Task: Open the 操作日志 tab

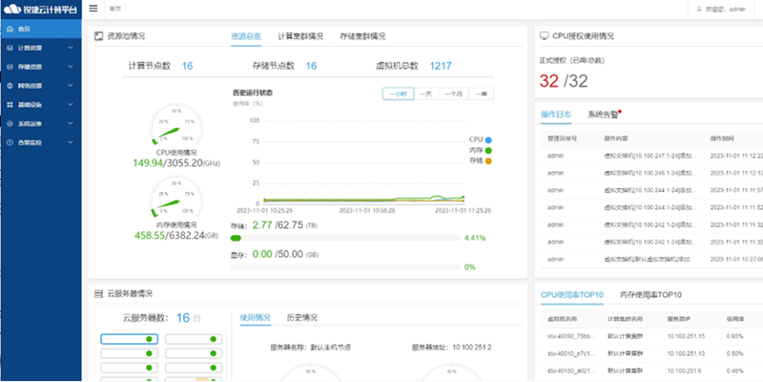Action: (556, 115)
